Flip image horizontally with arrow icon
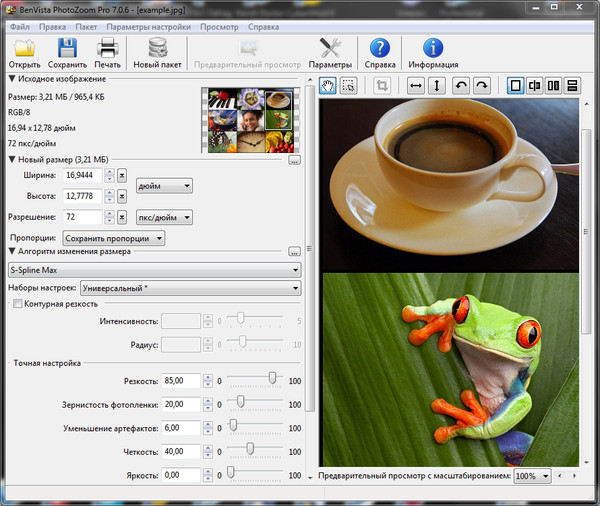Viewport: 600px width, 506px height. point(415,86)
